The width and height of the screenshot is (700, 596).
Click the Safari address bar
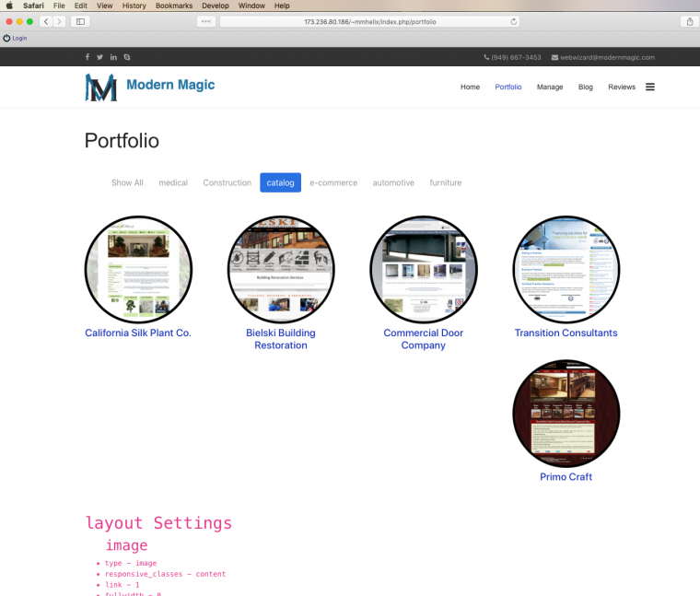pyautogui.click(x=370, y=21)
